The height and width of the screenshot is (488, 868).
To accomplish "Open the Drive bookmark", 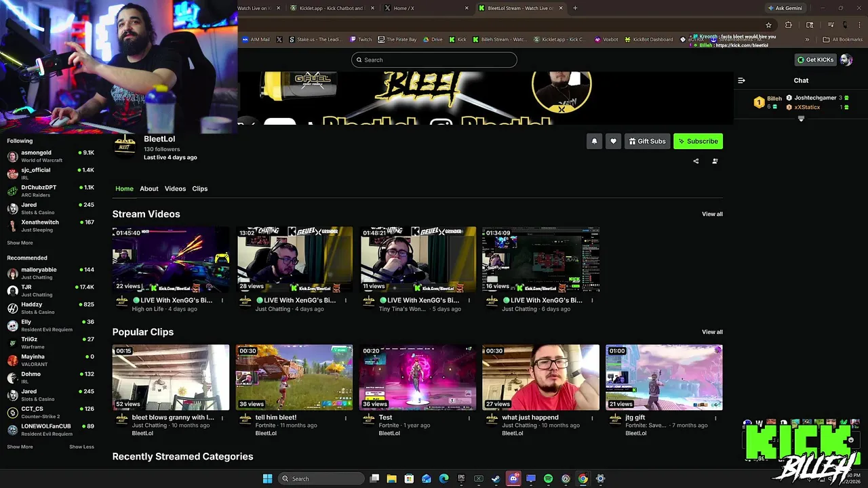I will [x=432, y=39].
